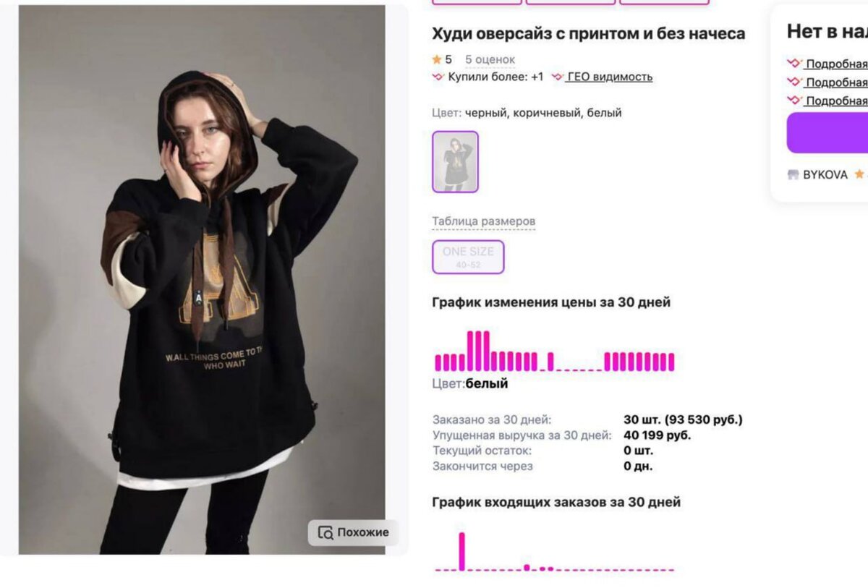Click the large purple buy button
The height and width of the screenshot is (588, 868).
827,132
